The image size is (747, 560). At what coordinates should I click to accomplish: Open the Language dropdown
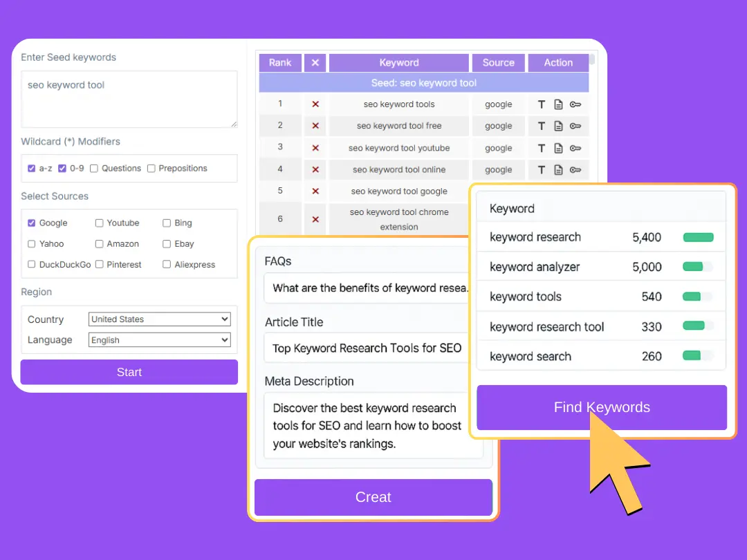pos(159,340)
